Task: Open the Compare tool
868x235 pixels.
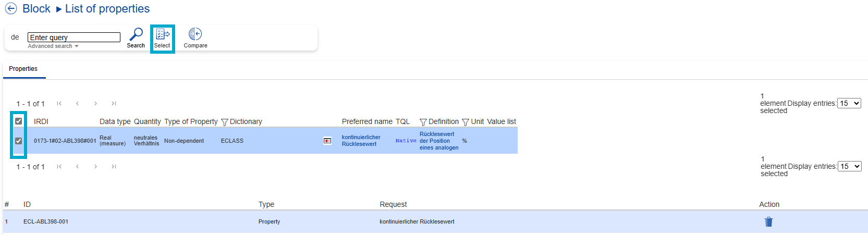Action: pos(195,35)
